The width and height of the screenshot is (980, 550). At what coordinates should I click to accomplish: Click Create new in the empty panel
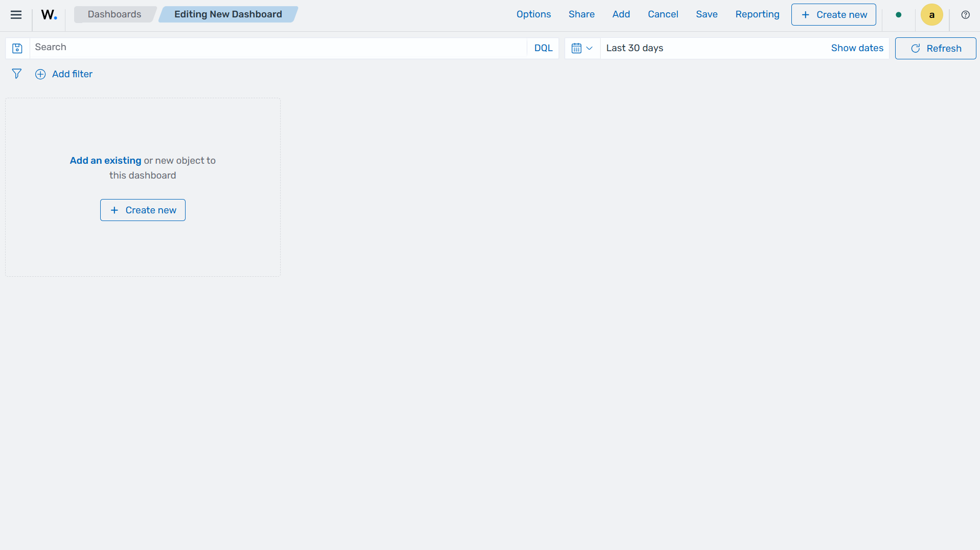pyautogui.click(x=143, y=210)
